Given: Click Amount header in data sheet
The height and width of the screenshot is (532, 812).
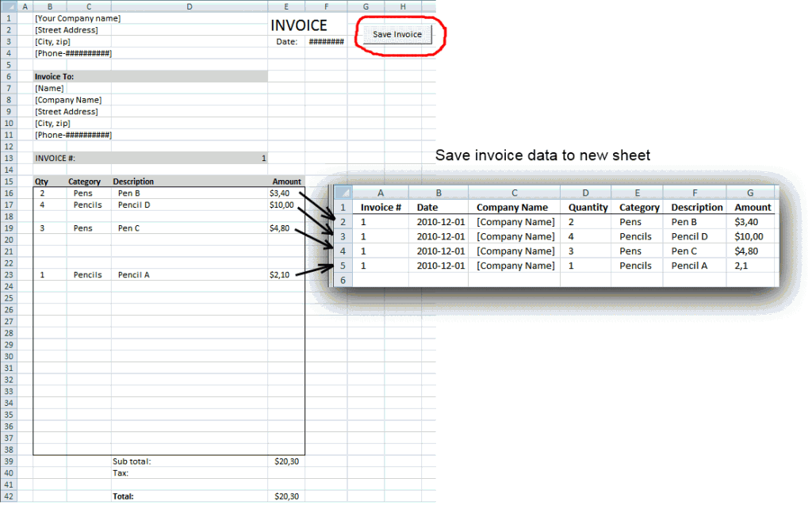Looking at the screenshot, I should click(753, 208).
